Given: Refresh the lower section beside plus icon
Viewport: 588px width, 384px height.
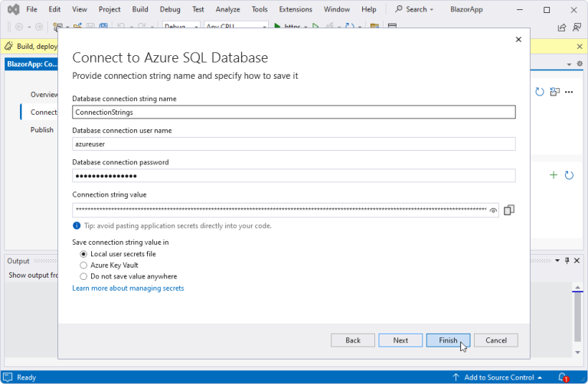Looking at the screenshot, I should click(x=569, y=175).
